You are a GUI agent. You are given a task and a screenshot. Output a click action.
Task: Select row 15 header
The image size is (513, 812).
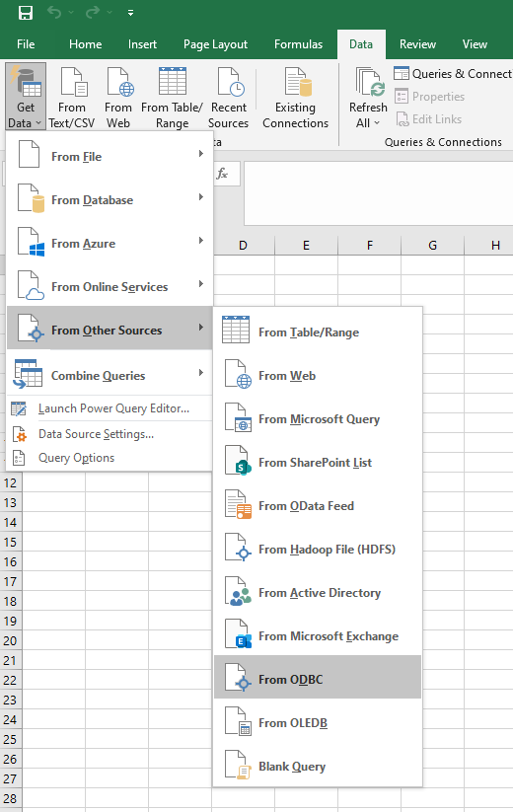pyautogui.click(x=10, y=543)
